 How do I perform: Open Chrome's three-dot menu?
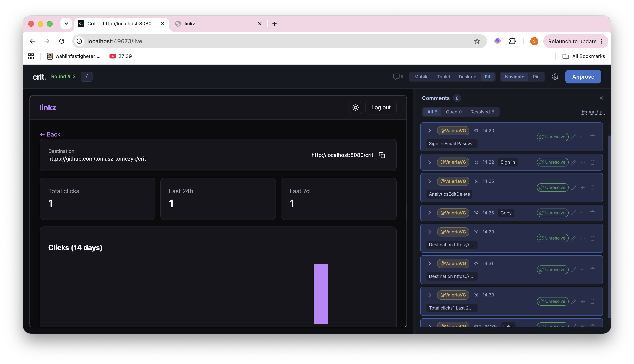602,41
